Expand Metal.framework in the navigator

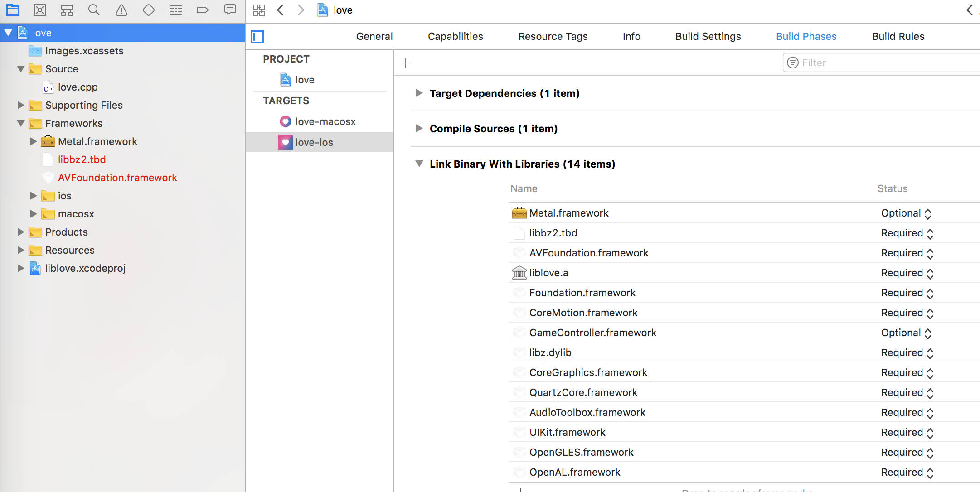(x=34, y=141)
